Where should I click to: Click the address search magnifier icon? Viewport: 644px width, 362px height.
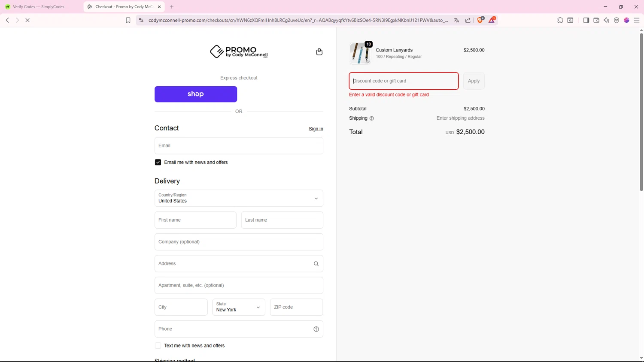tap(316, 264)
